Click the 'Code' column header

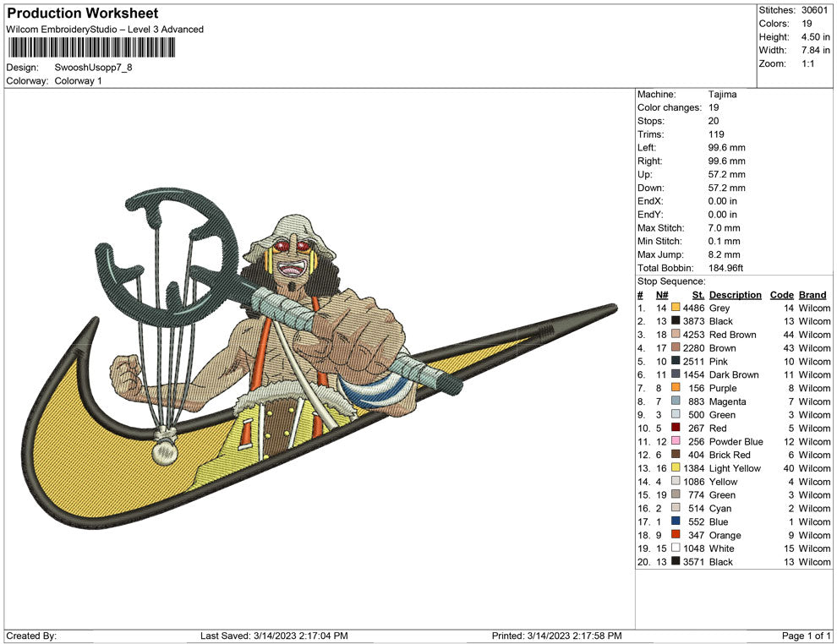point(781,294)
